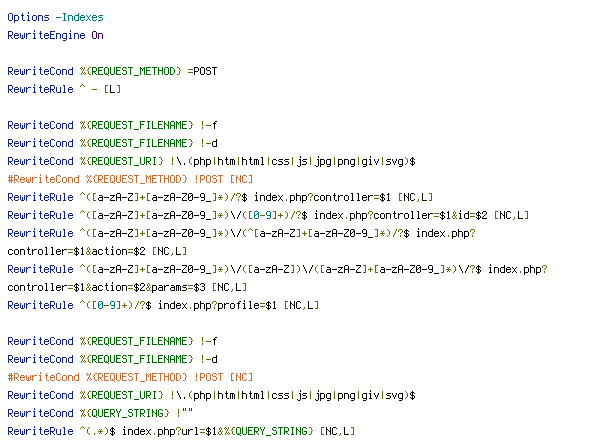Click the wrapped line containing params=$3
Image resolution: width=600 pixels, height=448 pixels.
pos(127,287)
